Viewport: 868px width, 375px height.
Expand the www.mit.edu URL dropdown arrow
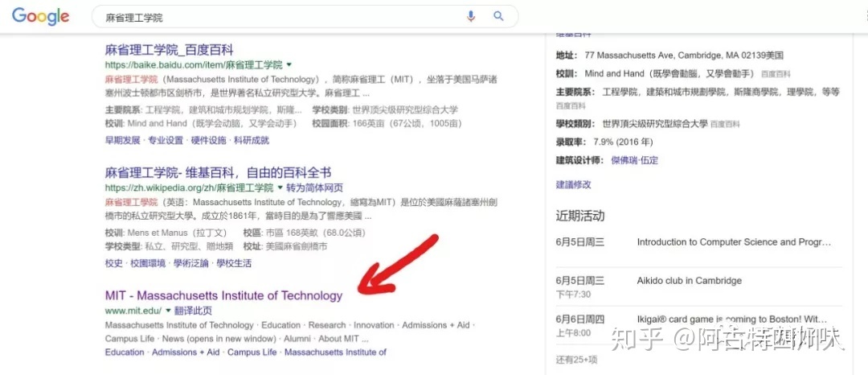168,311
